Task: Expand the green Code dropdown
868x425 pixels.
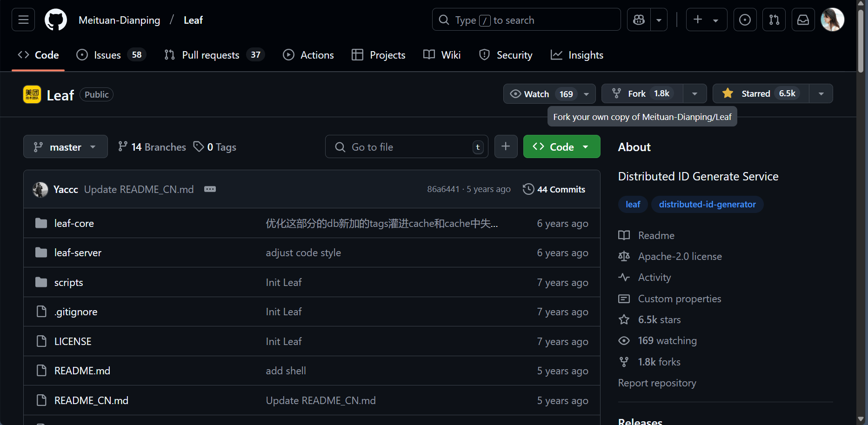Action: tap(561, 146)
